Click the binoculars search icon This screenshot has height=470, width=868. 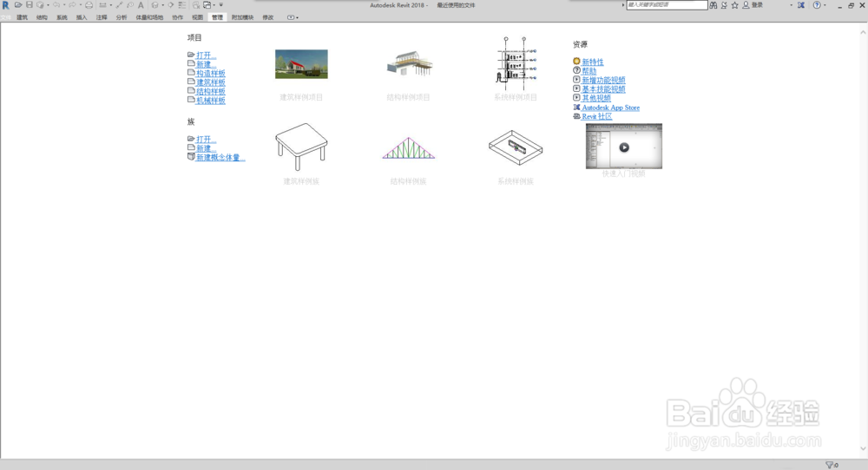(713, 5)
